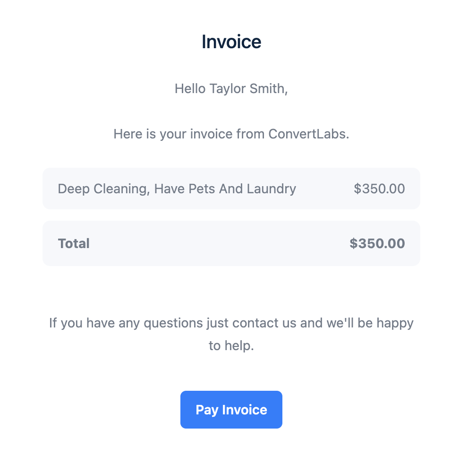Click the non-bold $350.00 line item price
This screenshot has height=464, width=476.
click(x=379, y=189)
